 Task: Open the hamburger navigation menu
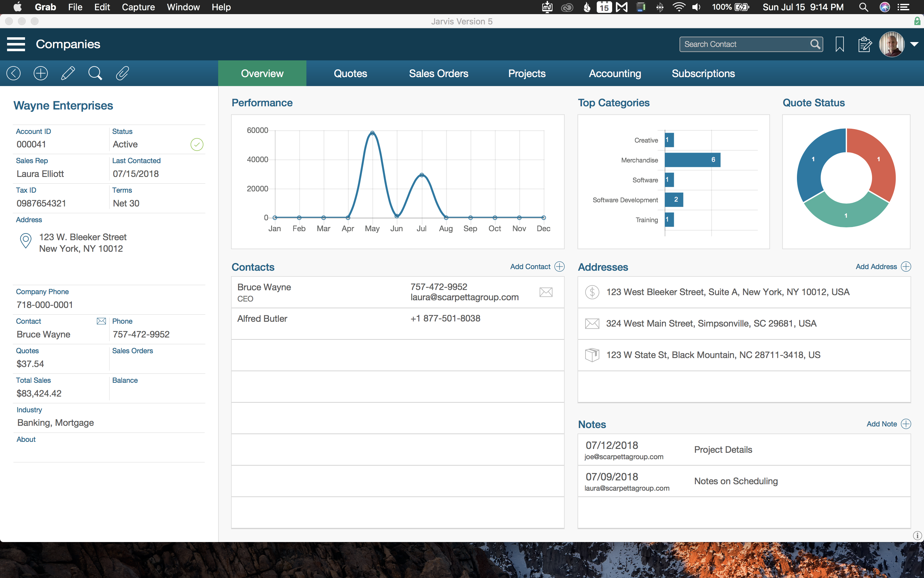16,44
